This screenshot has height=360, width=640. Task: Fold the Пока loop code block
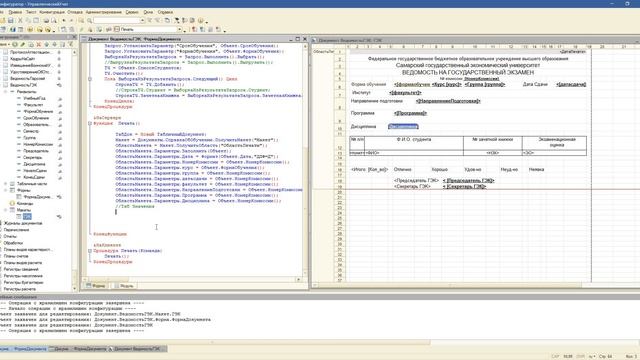point(90,79)
